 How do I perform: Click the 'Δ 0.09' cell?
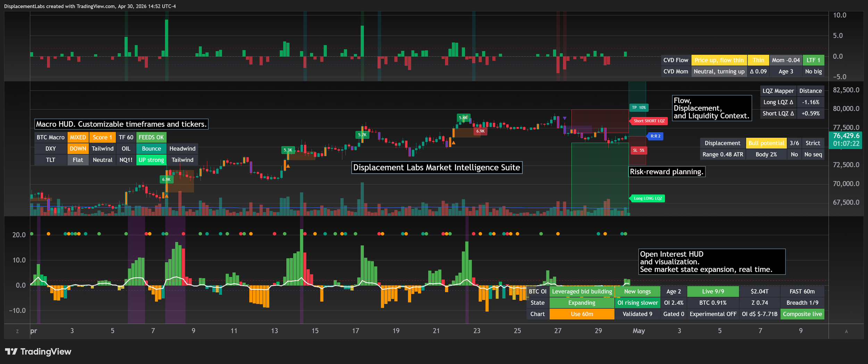coord(758,71)
